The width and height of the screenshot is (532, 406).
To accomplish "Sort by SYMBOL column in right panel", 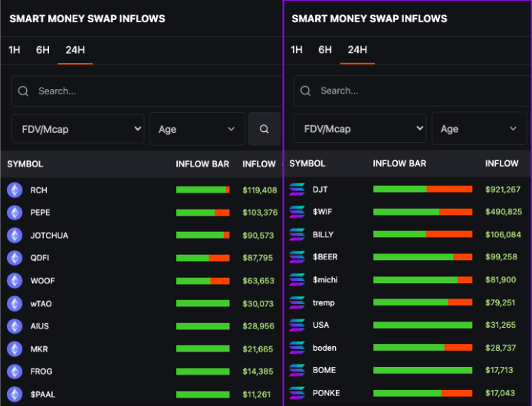I will coord(307,163).
